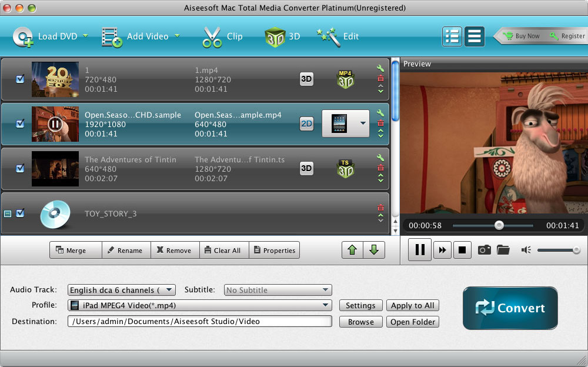The width and height of the screenshot is (588, 367).
Task: Click Apply to All
Action: point(412,305)
